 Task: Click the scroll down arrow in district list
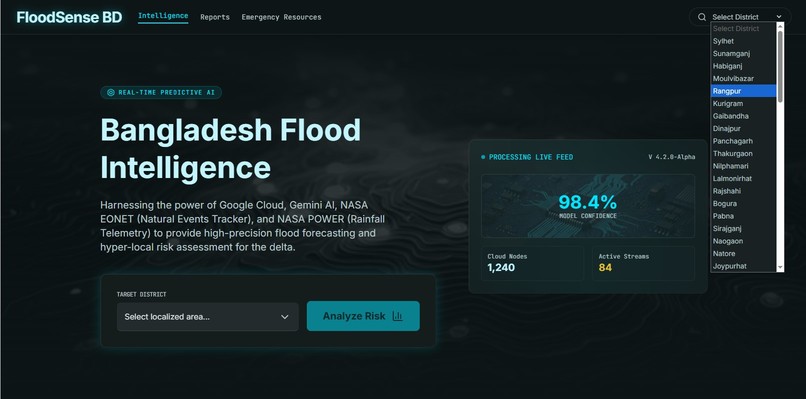click(780, 267)
